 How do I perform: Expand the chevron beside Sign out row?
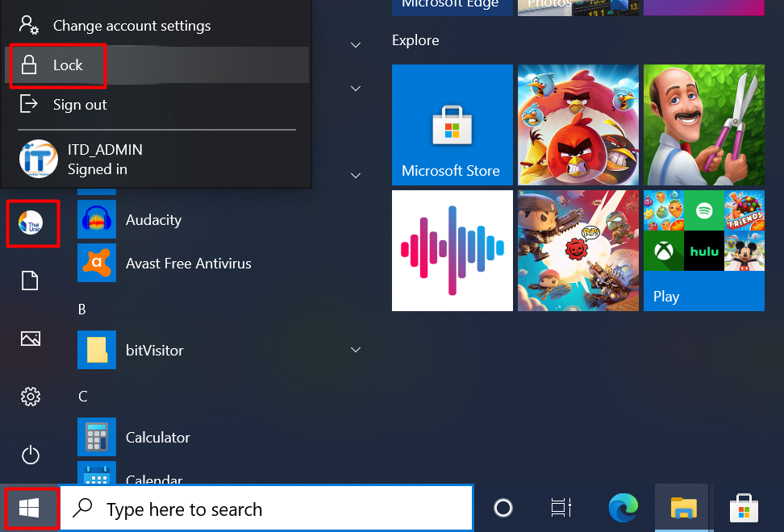click(356, 89)
